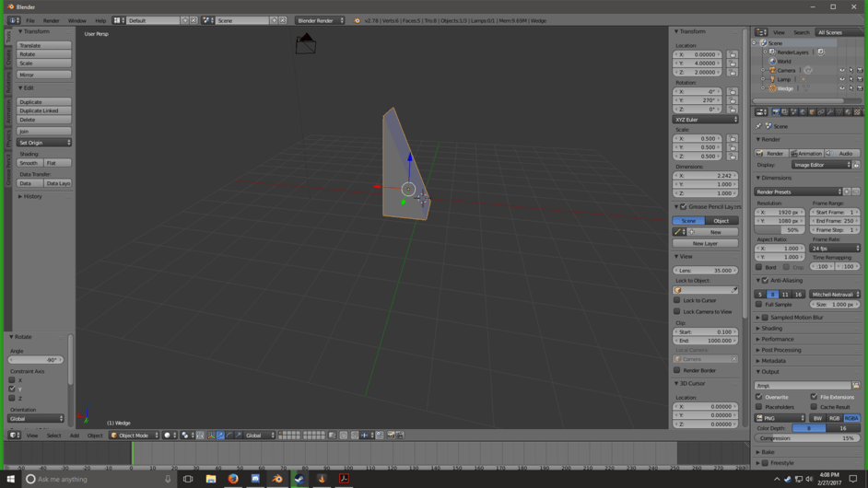The height and width of the screenshot is (488, 868).
Task: Open Firefox from the Windows taskbar
Action: tap(233, 479)
